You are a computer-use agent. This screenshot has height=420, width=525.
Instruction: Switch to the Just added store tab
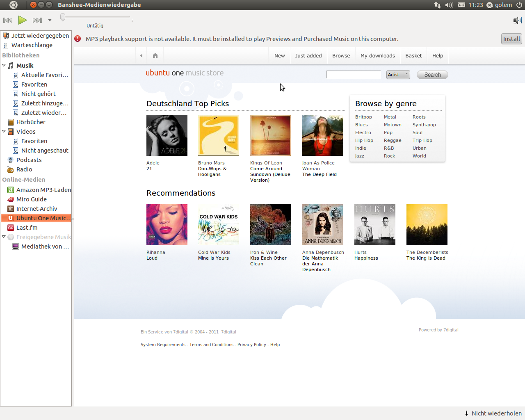(308, 55)
